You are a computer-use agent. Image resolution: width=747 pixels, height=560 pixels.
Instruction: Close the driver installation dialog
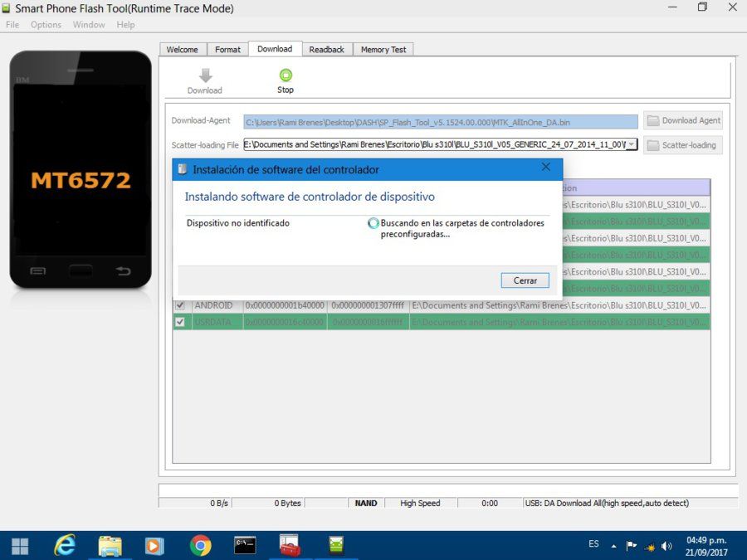click(546, 167)
